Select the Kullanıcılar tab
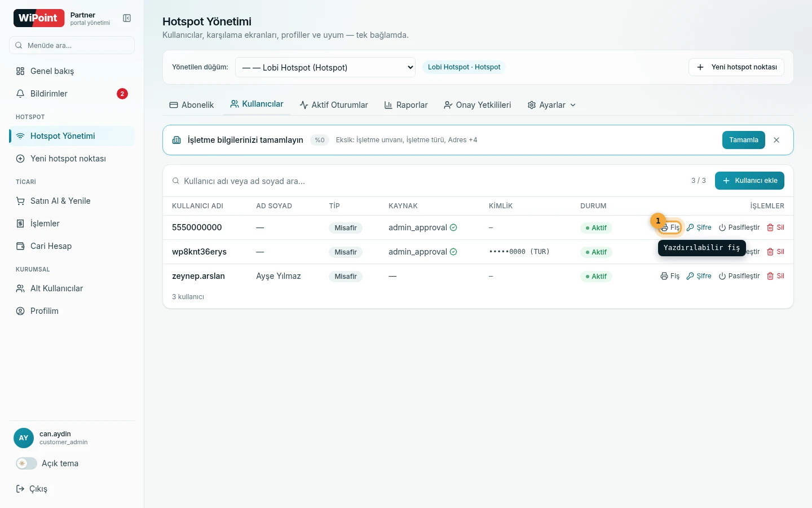This screenshot has width=812, height=508. coord(257,104)
